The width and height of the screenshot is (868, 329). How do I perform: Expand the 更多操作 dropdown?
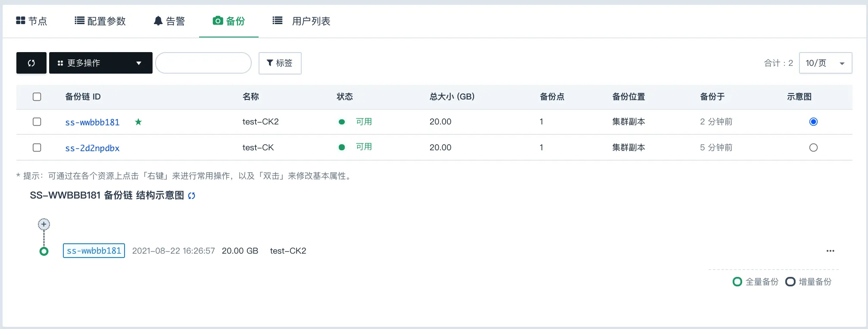click(101, 63)
